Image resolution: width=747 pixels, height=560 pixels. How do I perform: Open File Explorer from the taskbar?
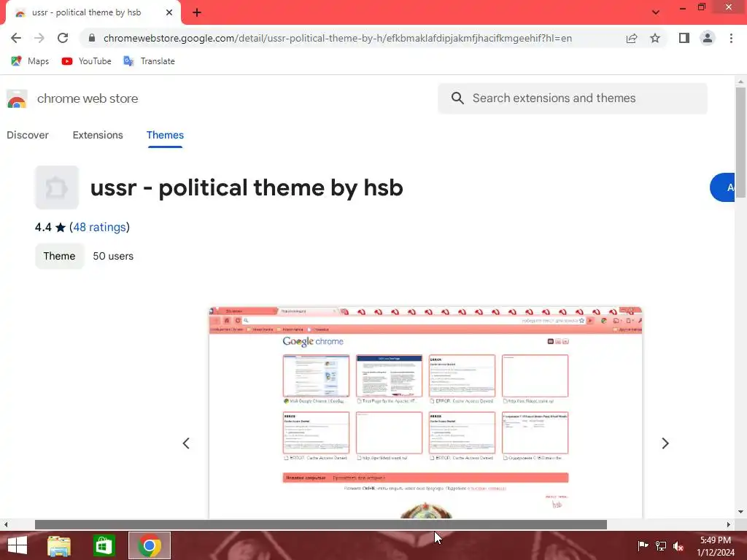[59, 545]
